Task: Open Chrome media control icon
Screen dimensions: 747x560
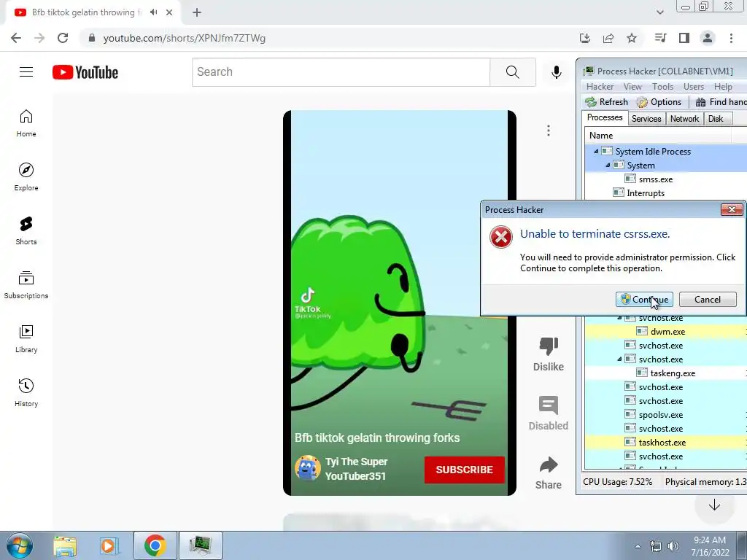Action: click(660, 38)
